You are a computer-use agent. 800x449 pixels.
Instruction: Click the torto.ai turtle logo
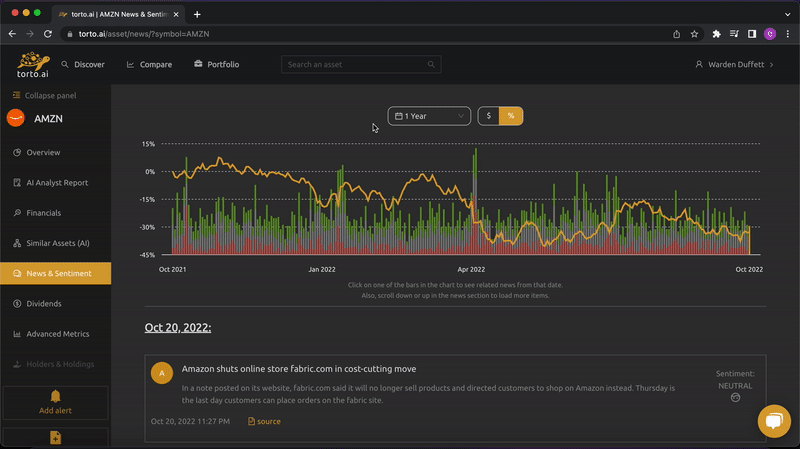(x=33, y=64)
